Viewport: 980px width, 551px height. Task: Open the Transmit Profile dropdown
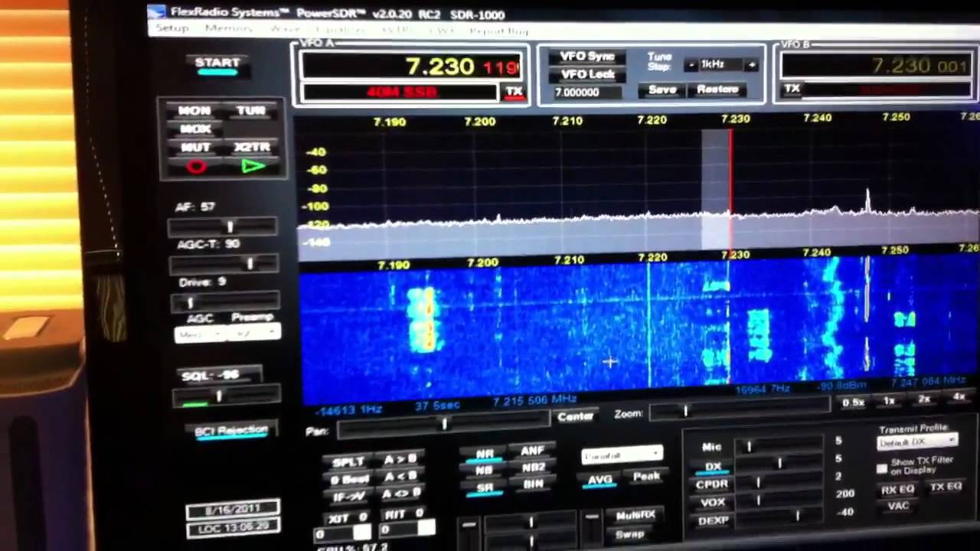[917, 442]
